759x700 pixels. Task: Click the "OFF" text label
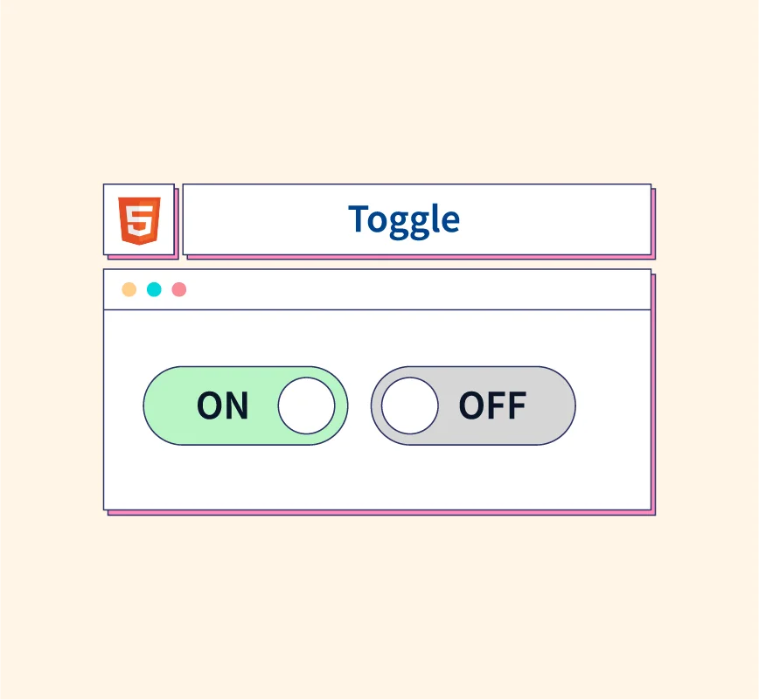tap(492, 406)
